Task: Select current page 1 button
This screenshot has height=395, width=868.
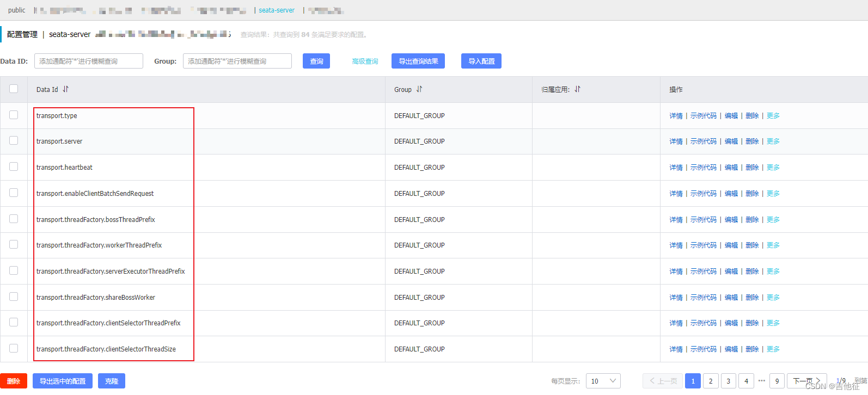Action: (x=693, y=381)
